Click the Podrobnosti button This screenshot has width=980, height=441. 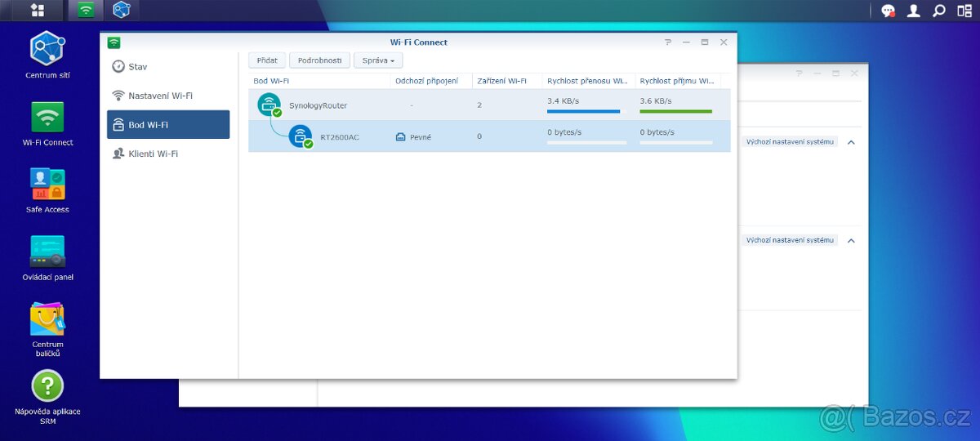320,60
